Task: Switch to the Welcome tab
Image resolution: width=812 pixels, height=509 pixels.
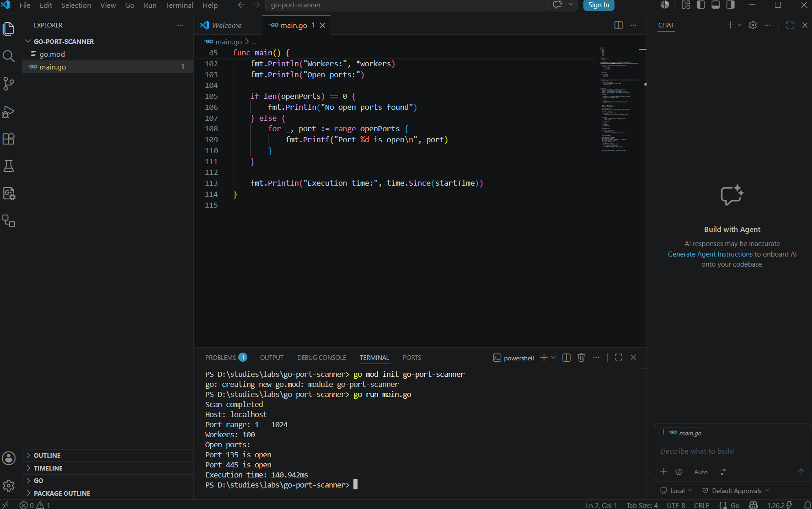Action: coord(227,25)
